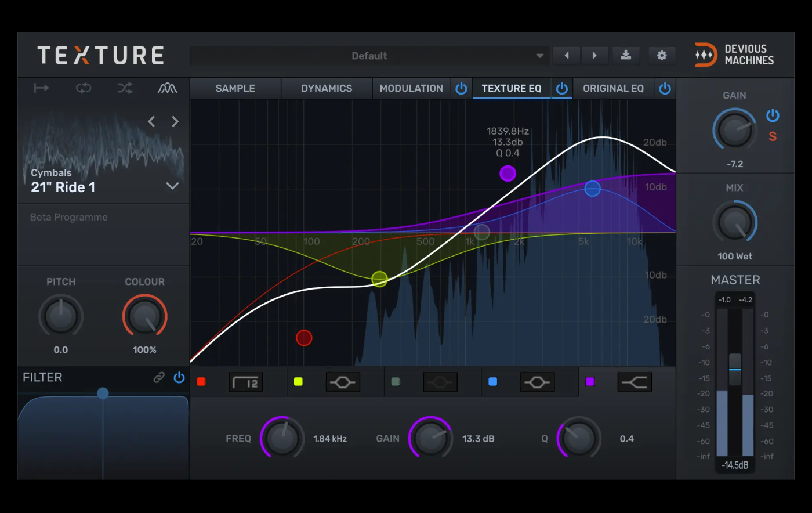Click the -14.5dB master level readout

(x=735, y=465)
